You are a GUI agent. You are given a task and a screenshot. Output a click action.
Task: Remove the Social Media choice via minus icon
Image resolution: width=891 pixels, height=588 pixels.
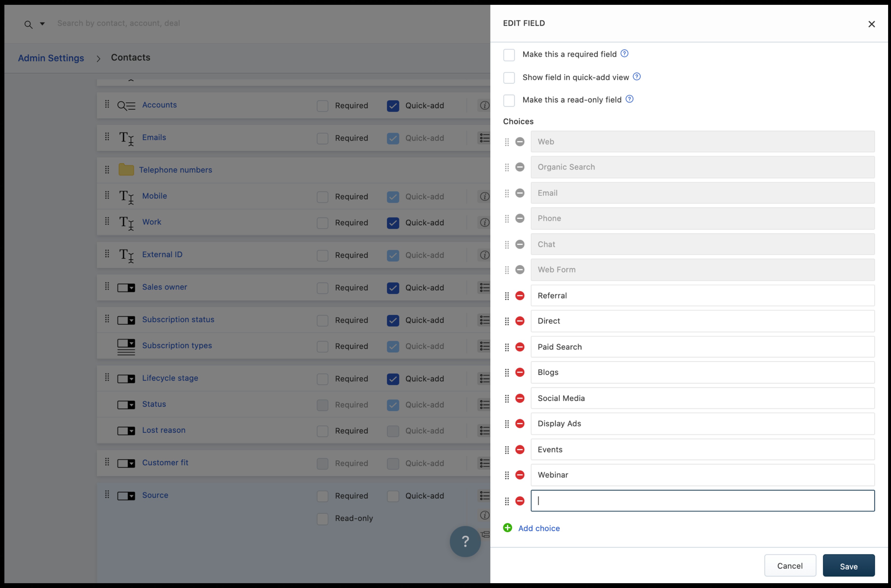(x=520, y=398)
